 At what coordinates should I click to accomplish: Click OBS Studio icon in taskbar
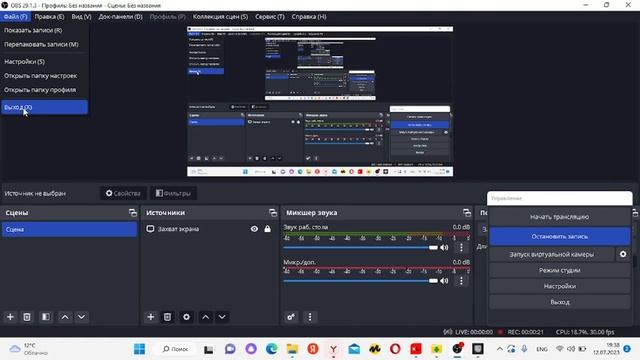click(x=457, y=349)
